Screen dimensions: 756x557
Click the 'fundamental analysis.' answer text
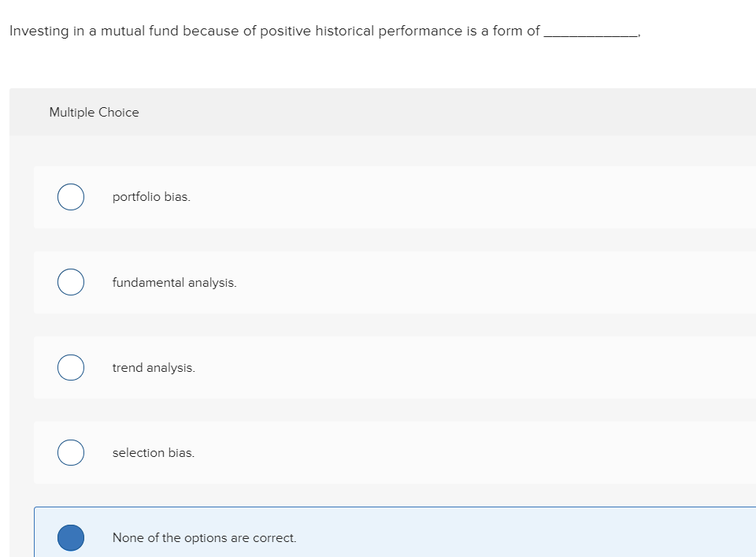(174, 282)
